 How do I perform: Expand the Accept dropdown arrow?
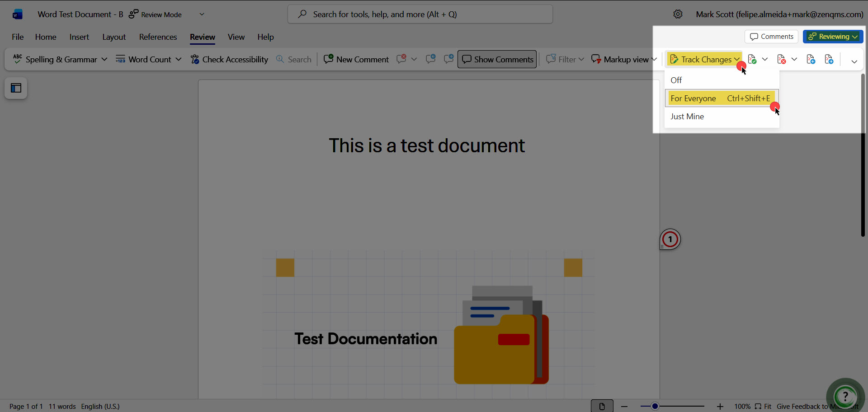[765, 59]
